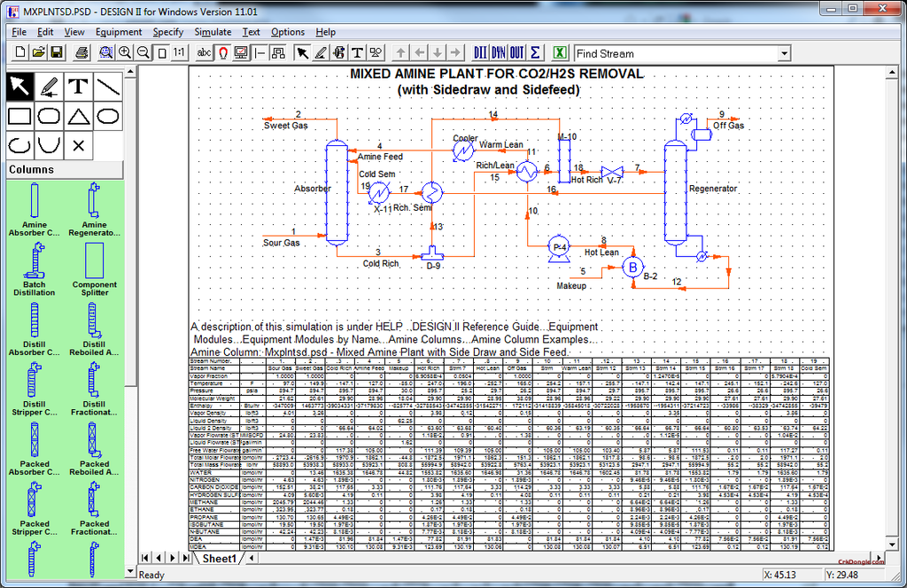Pick the Amine Absorber column equipment
The height and width of the screenshot is (588, 907).
tap(35, 209)
